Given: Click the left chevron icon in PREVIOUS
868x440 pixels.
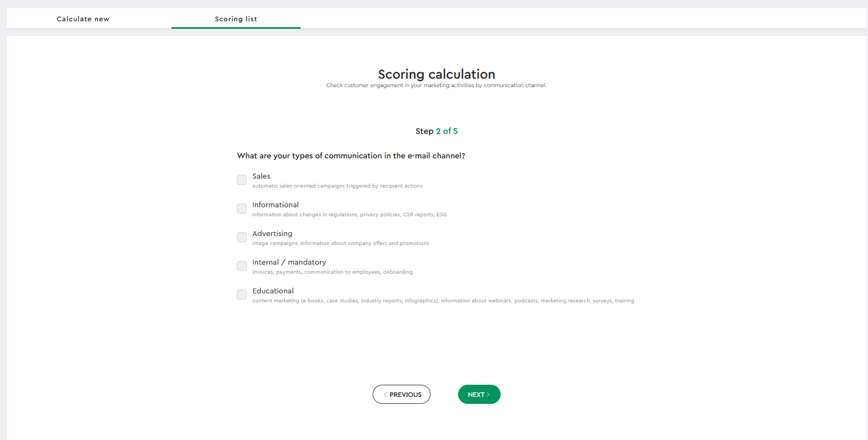Looking at the screenshot, I should click(x=385, y=394).
